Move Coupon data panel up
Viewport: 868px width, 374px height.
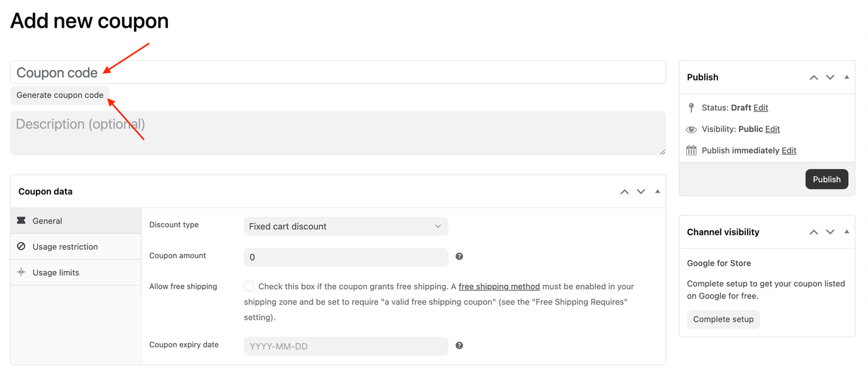pos(624,192)
